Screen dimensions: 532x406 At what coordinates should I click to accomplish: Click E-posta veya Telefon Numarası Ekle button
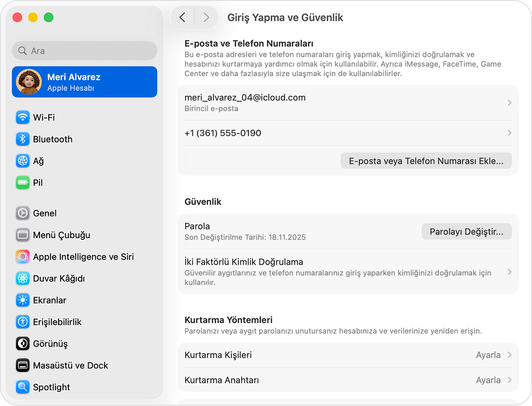[x=426, y=160]
